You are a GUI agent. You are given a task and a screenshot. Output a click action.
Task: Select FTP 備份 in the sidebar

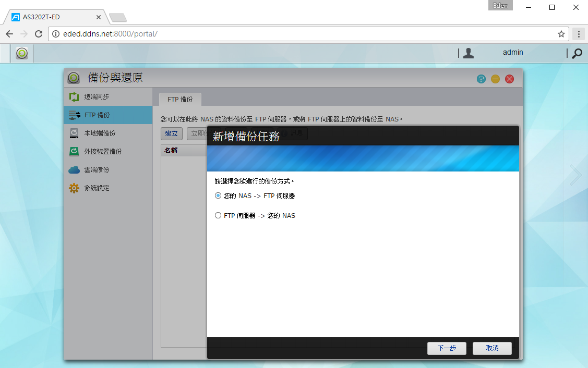click(108, 115)
